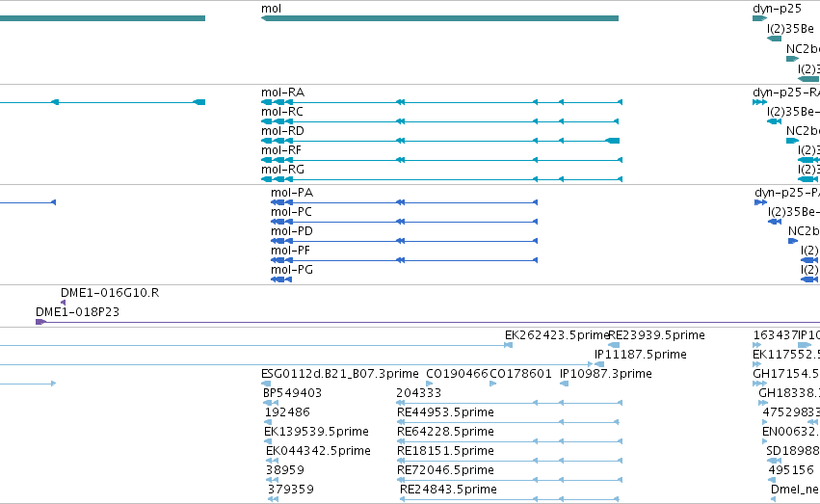The height and width of the screenshot is (504, 820).
Task: Select transcript mol-RA label
Action: 282,93
